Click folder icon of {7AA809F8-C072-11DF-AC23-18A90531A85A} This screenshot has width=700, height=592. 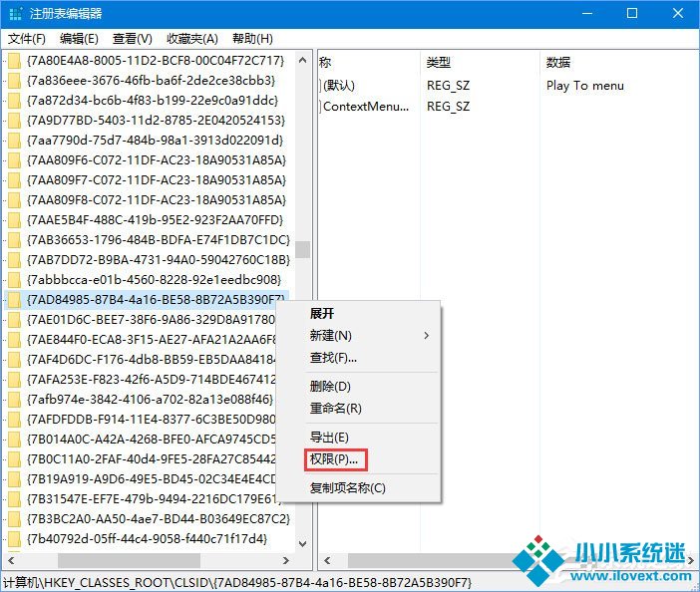tap(14, 200)
